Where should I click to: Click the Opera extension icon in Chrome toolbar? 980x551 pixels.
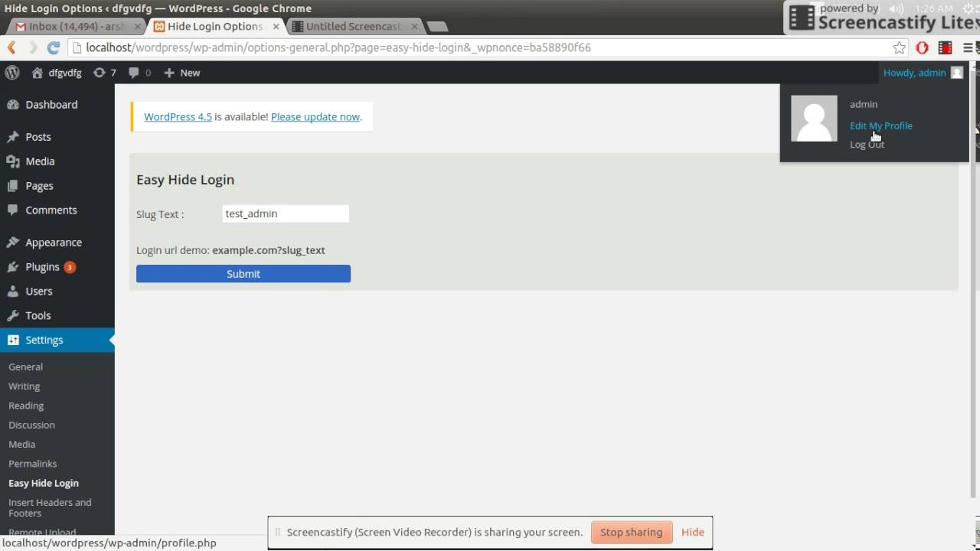(922, 47)
